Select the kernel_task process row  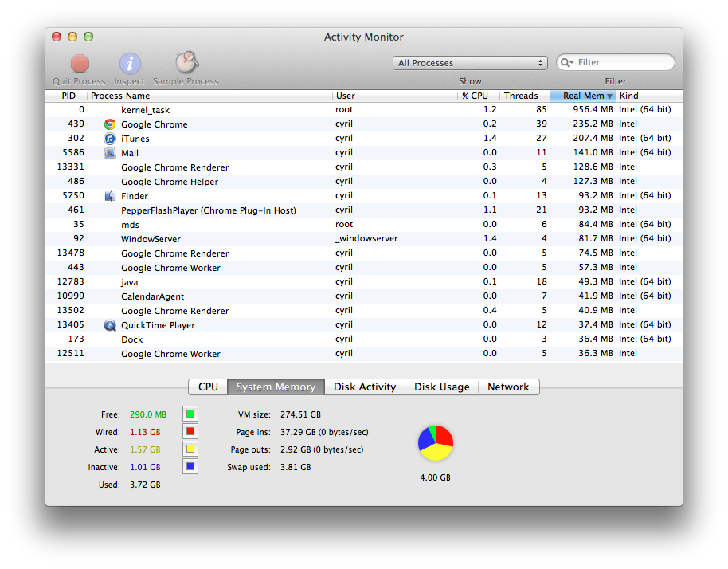point(364,110)
